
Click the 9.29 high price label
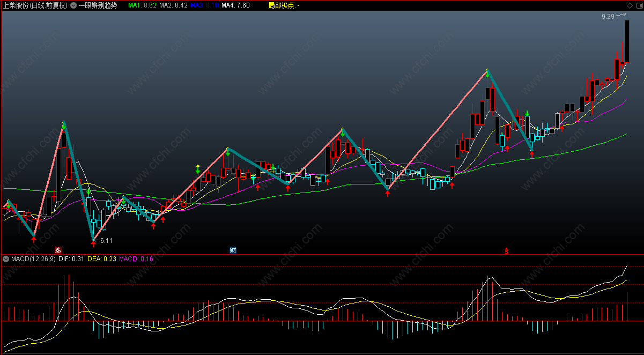tap(608, 17)
